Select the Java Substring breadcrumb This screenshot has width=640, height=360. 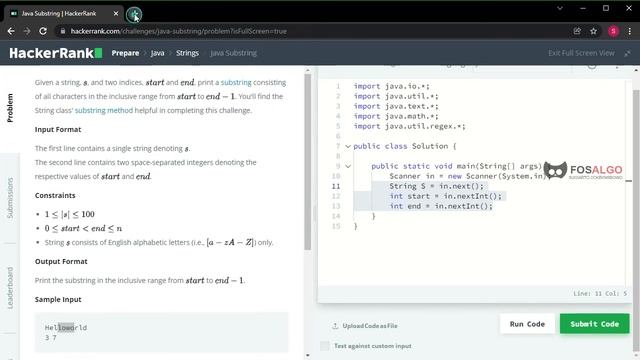coord(233,53)
